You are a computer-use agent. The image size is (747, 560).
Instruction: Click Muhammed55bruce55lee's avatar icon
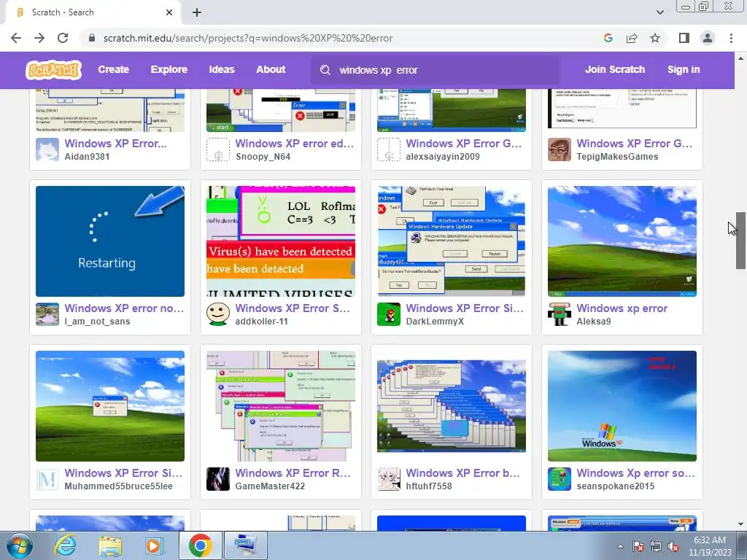[x=47, y=479]
